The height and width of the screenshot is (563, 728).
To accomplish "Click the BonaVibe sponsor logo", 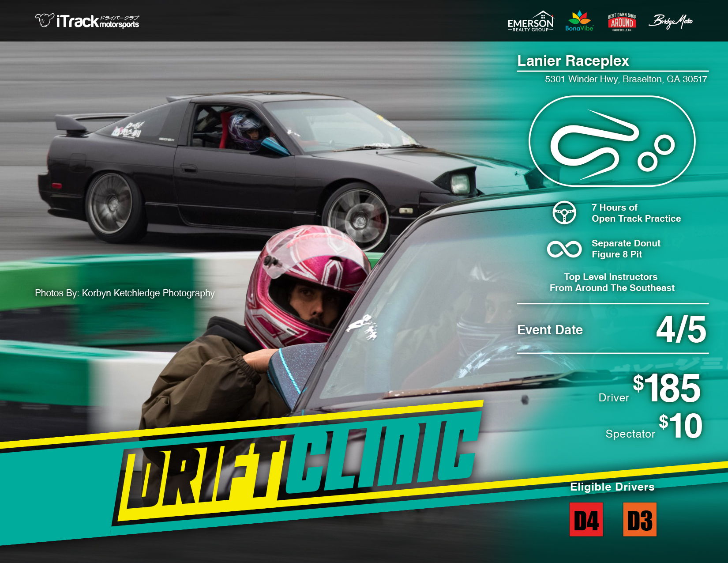I will point(579,21).
